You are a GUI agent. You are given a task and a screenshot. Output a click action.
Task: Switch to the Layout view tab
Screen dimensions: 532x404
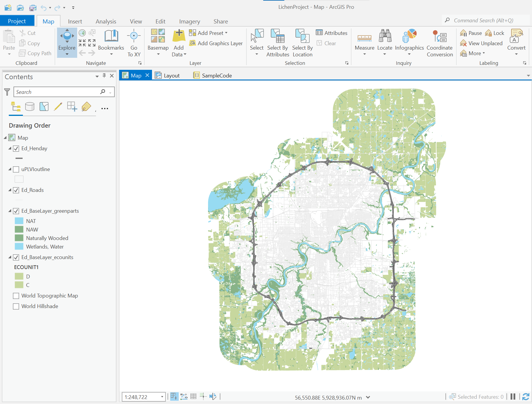[x=168, y=75]
